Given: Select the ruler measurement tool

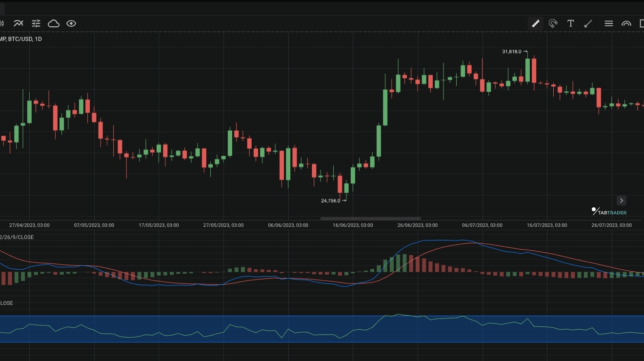Looking at the screenshot, I should (535, 23).
